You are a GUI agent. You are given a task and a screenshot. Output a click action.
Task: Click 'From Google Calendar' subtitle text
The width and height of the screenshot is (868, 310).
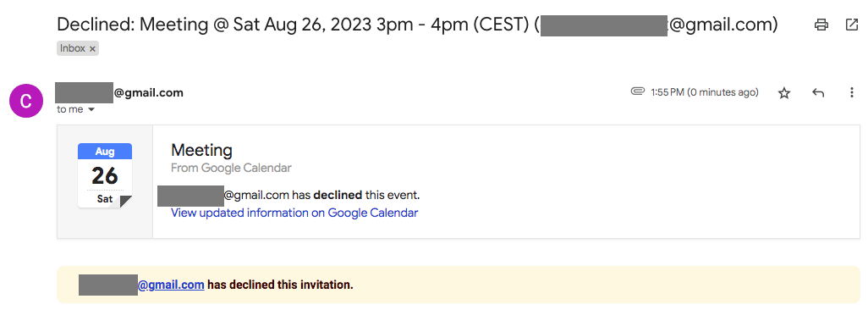[232, 168]
